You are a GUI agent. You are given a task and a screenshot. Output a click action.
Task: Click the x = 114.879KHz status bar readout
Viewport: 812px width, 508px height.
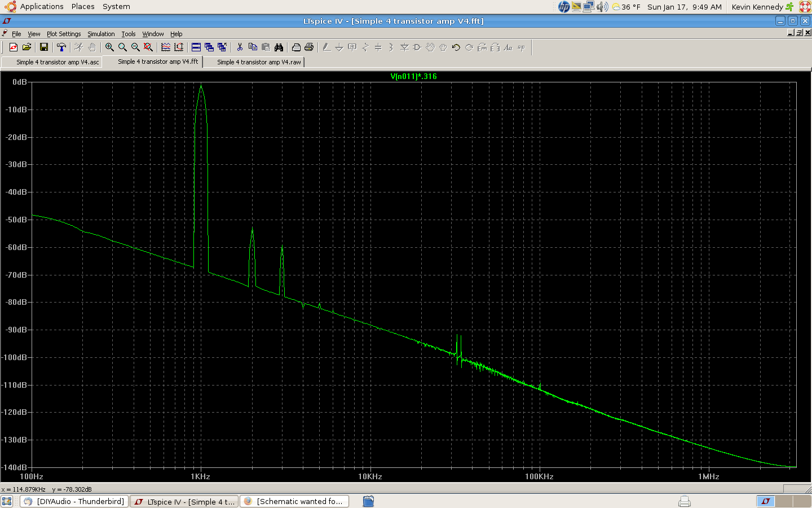click(24, 489)
